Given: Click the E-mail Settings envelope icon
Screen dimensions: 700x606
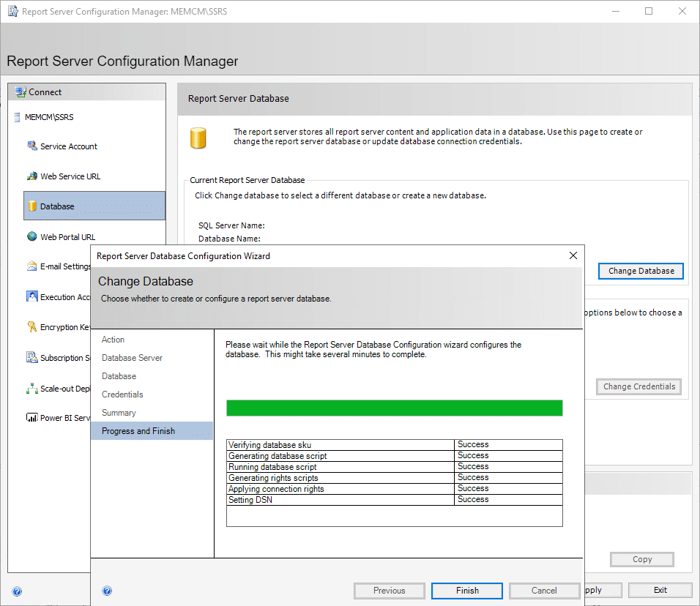Looking at the screenshot, I should coord(31,266).
